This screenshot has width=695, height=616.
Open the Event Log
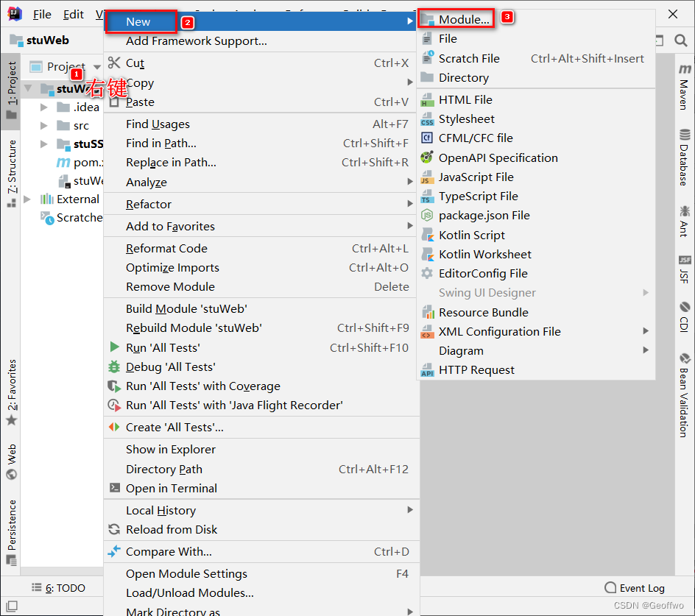point(635,588)
